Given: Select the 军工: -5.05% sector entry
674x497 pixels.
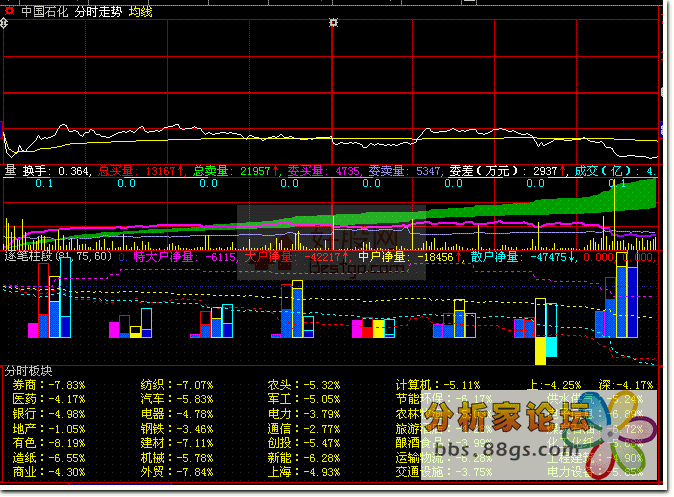Looking at the screenshot, I should (304, 399).
